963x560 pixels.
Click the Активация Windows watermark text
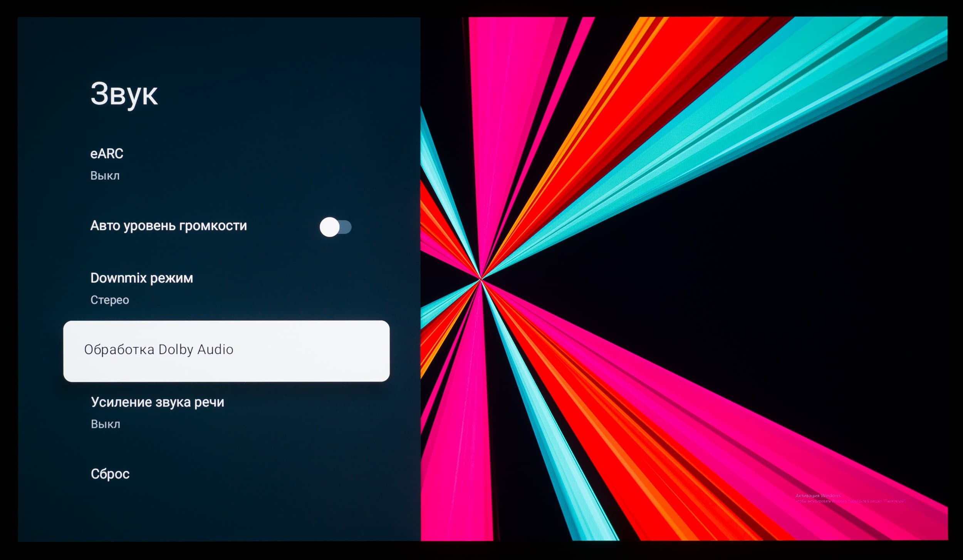click(x=817, y=496)
